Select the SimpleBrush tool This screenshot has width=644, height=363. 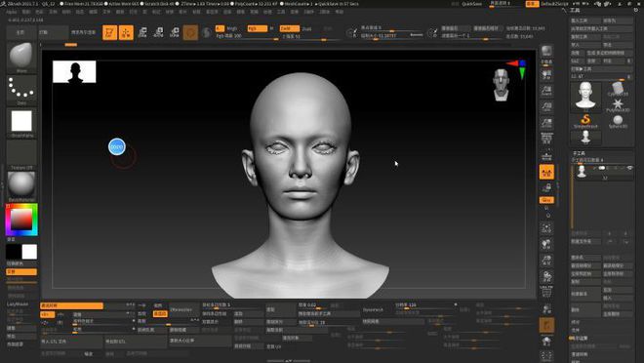pos(585,122)
